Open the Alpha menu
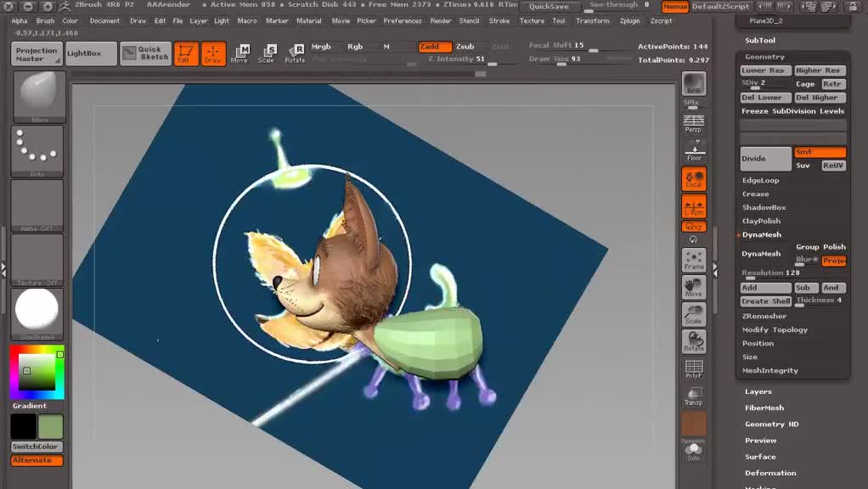Screen dimensions: 868x489 [x=20, y=21]
